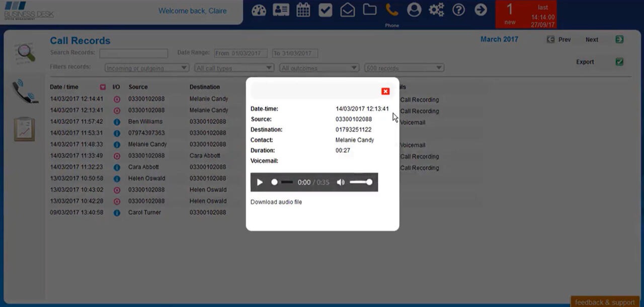Expand the Incoming or outgoing dropdown
This screenshot has height=307, width=644.
click(146, 68)
